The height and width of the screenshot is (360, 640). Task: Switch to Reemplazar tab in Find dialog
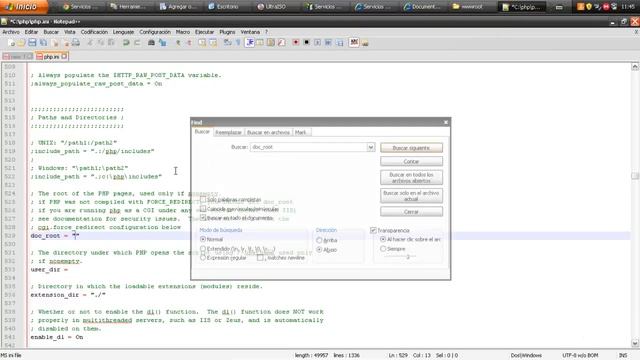pyautogui.click(x=229, y=132)
